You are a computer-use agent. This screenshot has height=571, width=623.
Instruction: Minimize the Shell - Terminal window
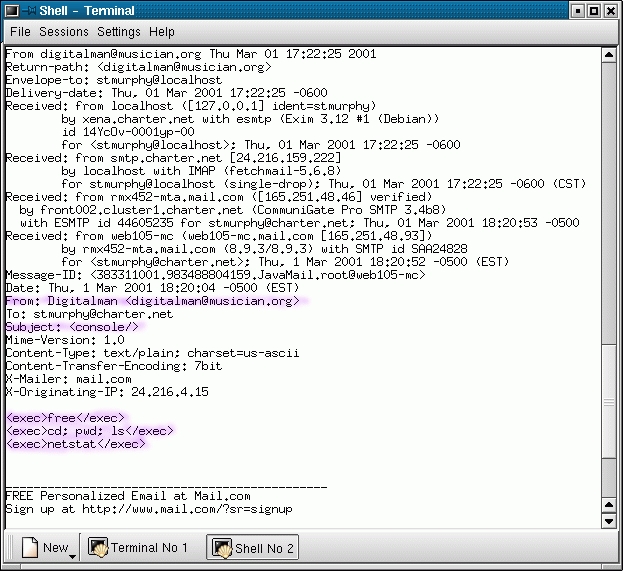click(x=575, y=10)
